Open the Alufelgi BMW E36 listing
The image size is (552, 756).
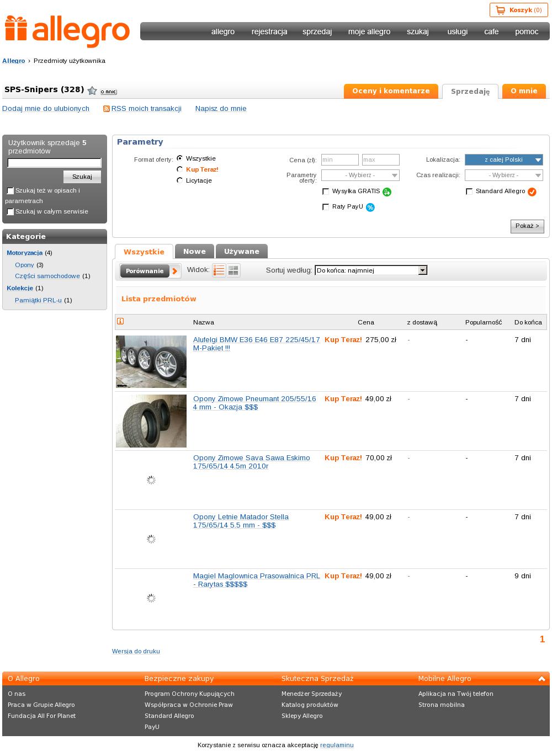257,344
